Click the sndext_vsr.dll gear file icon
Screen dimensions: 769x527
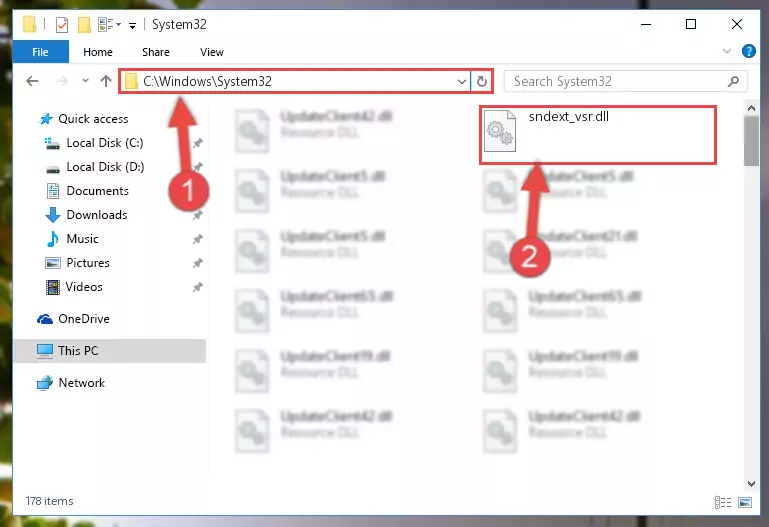(x=500, y=131)
